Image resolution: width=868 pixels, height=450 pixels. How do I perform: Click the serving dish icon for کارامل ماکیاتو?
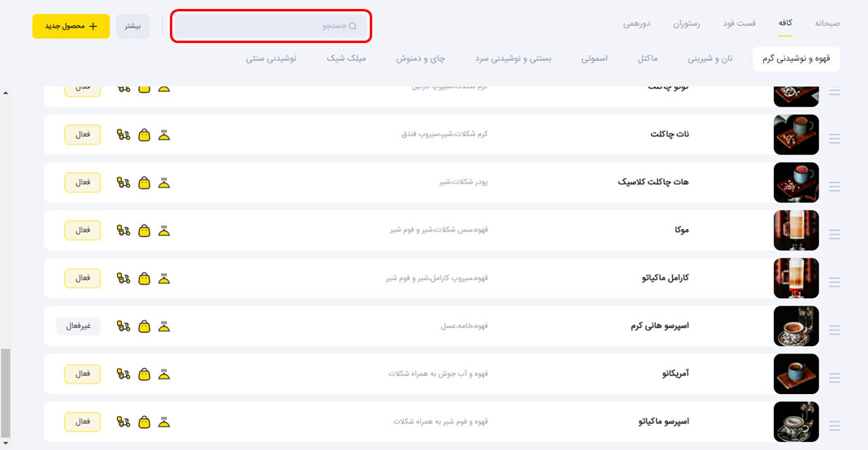164,279
